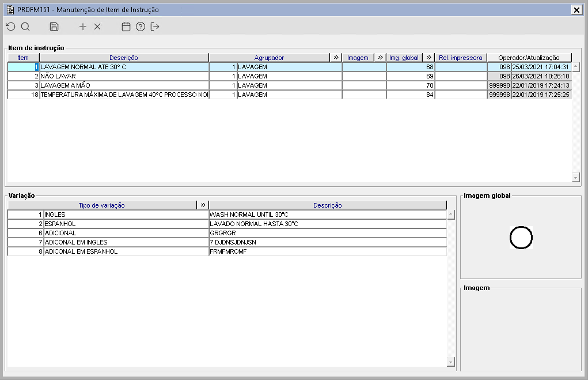Close the PRDFM151 window

coord(576,10)
